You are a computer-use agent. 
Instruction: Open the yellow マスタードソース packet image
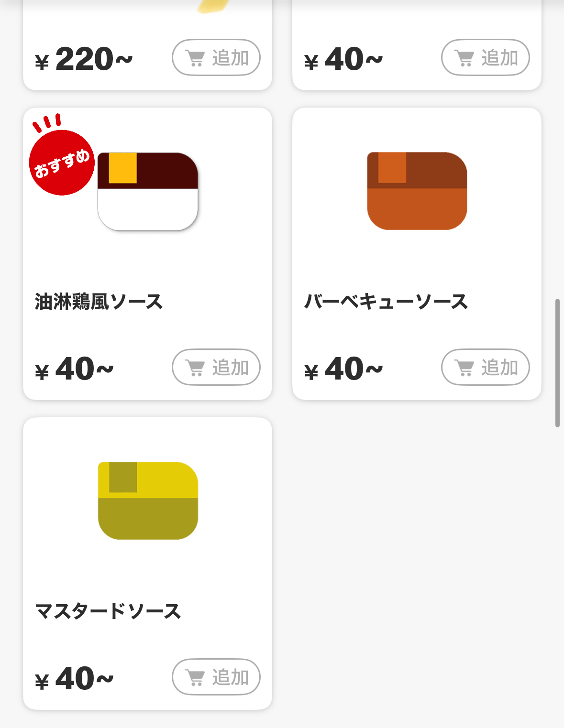pyautogui.click(x=148, y=500)
